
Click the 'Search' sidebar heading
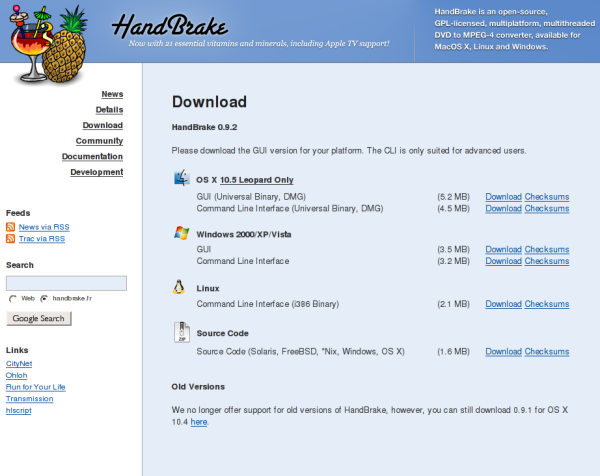[x=20, y=265]
